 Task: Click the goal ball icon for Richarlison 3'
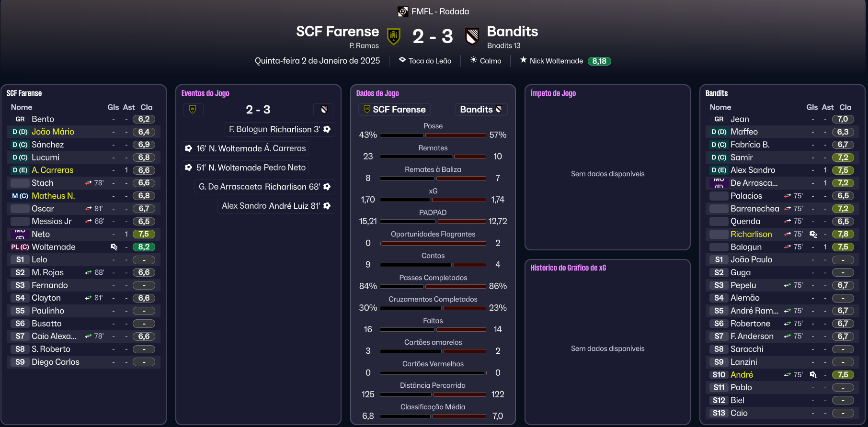(327, 129)
